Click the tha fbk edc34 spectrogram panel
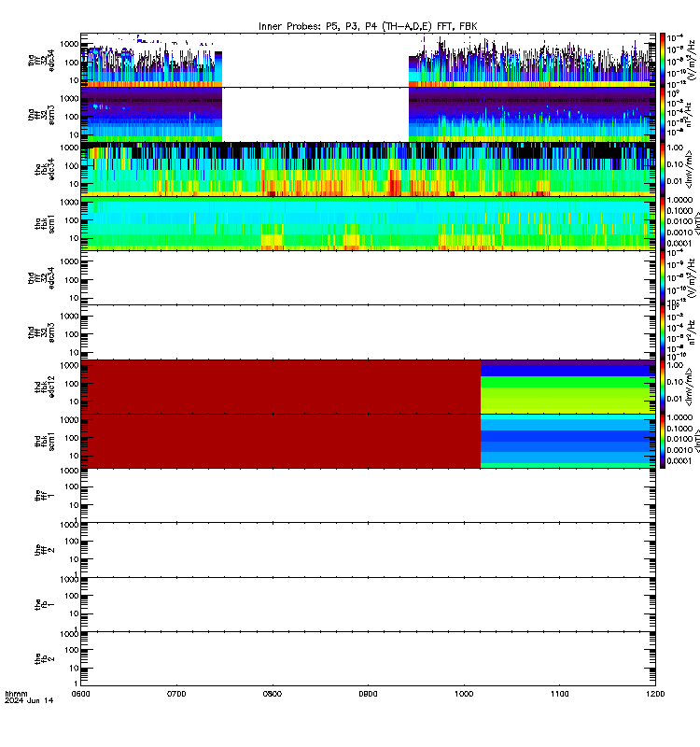The width and height of the screenshot is (700, 747). point(368,169)
